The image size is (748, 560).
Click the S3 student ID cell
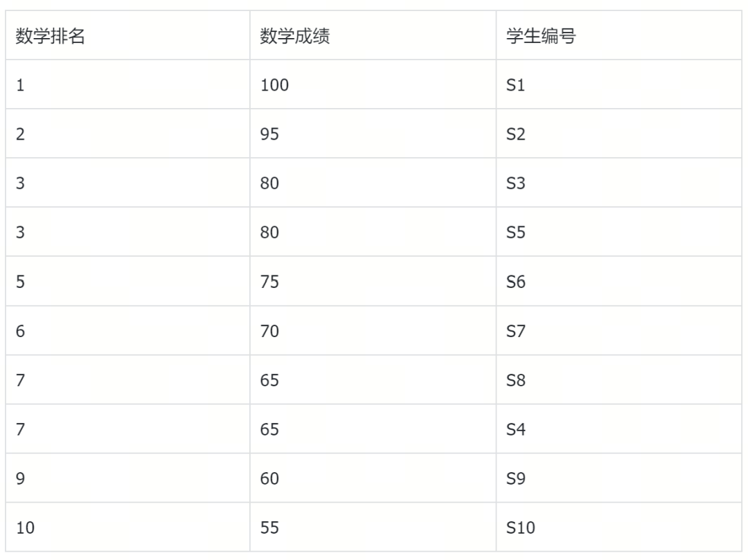[516, 184]
